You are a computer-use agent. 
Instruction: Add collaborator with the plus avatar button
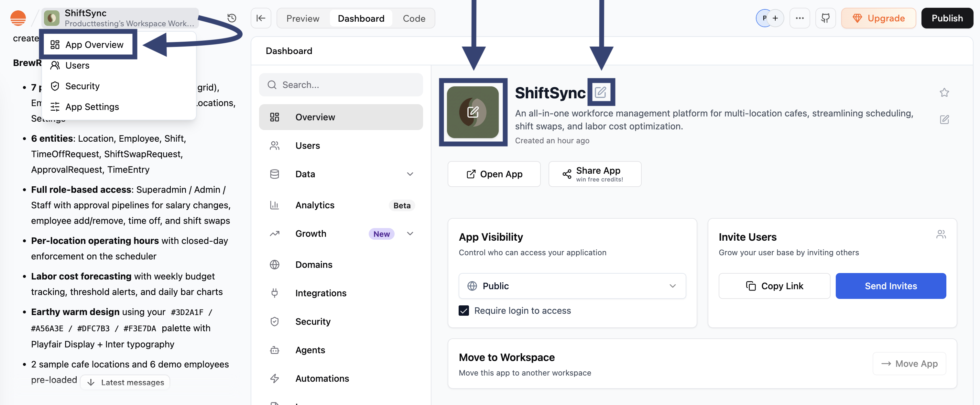[x=775, y=18]
